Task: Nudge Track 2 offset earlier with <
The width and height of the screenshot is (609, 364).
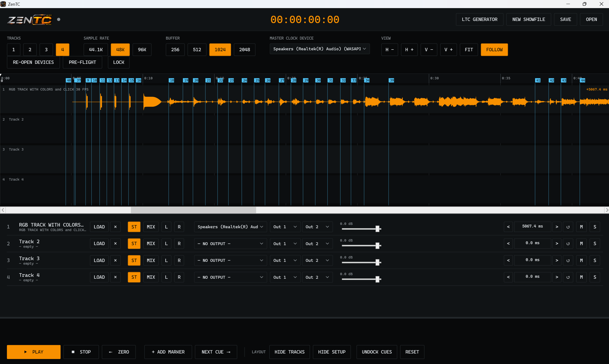Action: pyautogui.click(x=508, y=243)
